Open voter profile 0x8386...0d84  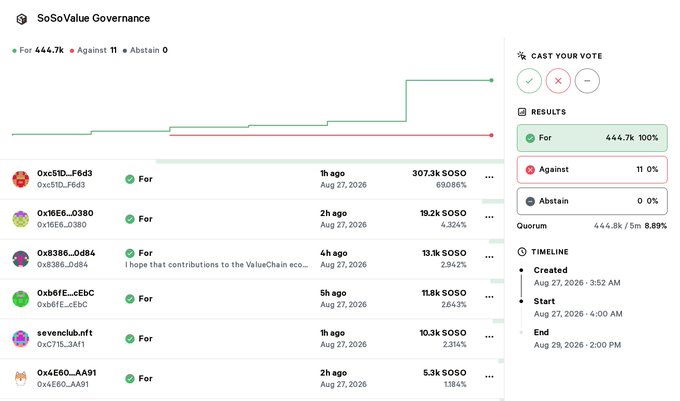click(x=66, y=253)
